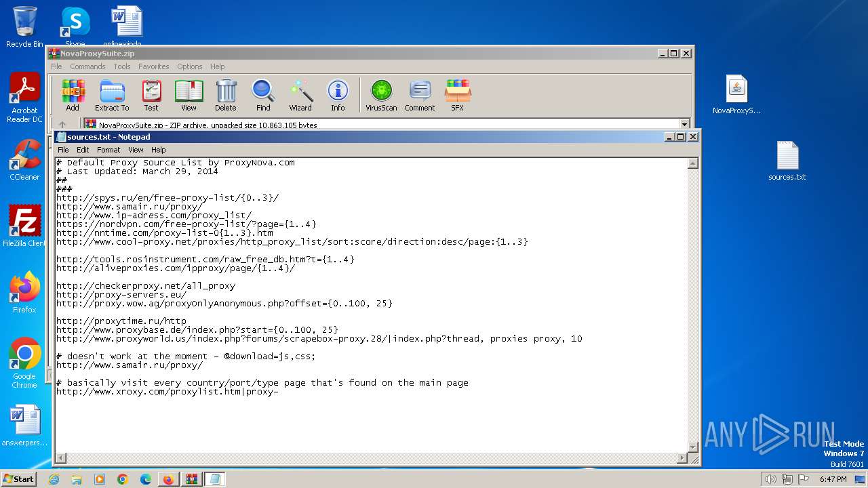This screenshot has width=868, height=488.
Task: Open the WinRAR Tools menu
Action: click(x=122, y=66)
